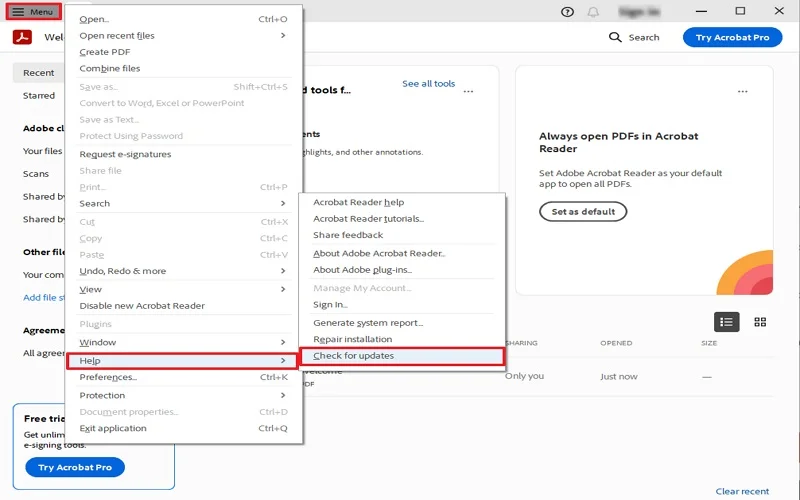
Task: Switch to list view icon
Action: (x=727, y=322)
